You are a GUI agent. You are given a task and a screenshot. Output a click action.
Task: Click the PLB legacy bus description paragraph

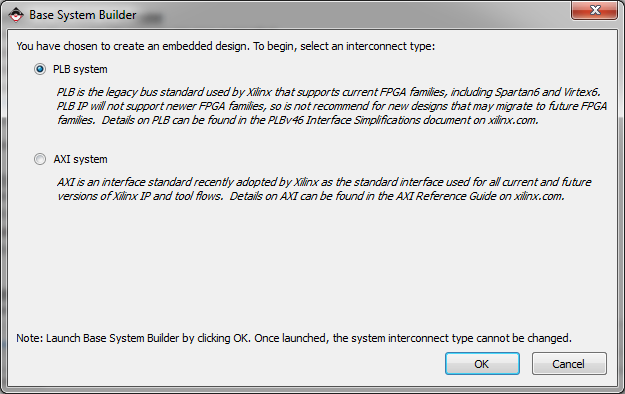(x=332, y=106)
